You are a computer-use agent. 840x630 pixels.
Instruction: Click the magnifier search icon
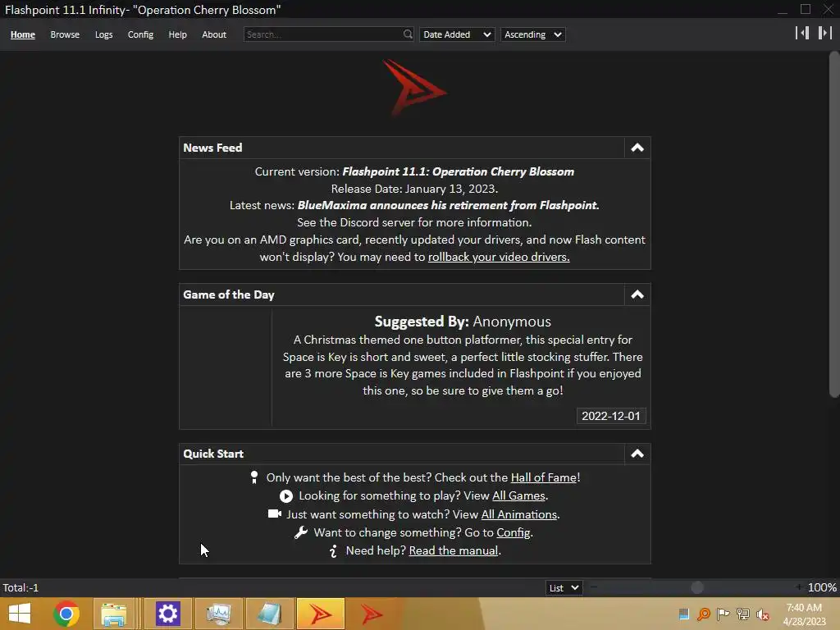click(408, 34)
